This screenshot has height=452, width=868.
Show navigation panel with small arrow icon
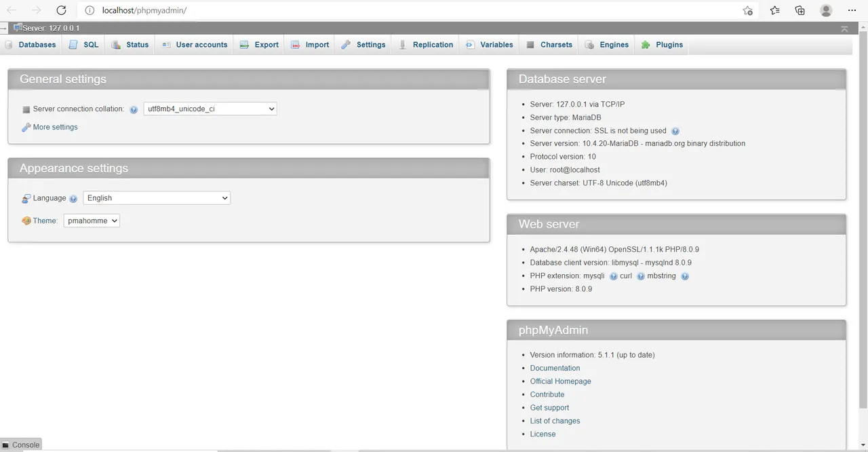point(3,29)
